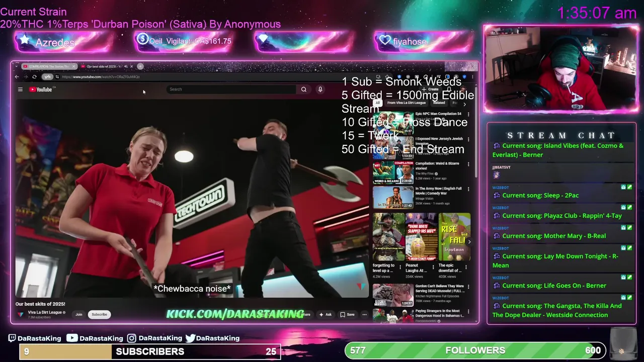
Task: Open options for 'In The Army Now' video
Action: coord(468,190)
